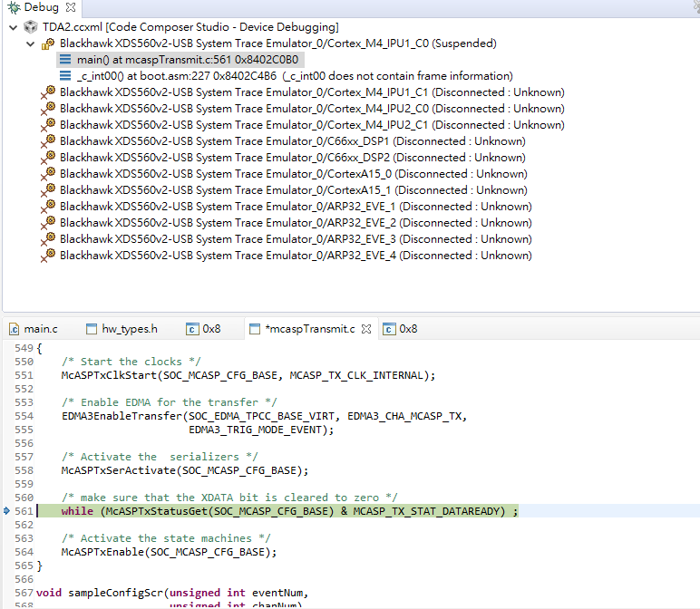Image resolution: width=700 pixels, height=609 pixels.
Task: Click disconnected icon for ARP32_EVE_3
Action: [48, 239]
